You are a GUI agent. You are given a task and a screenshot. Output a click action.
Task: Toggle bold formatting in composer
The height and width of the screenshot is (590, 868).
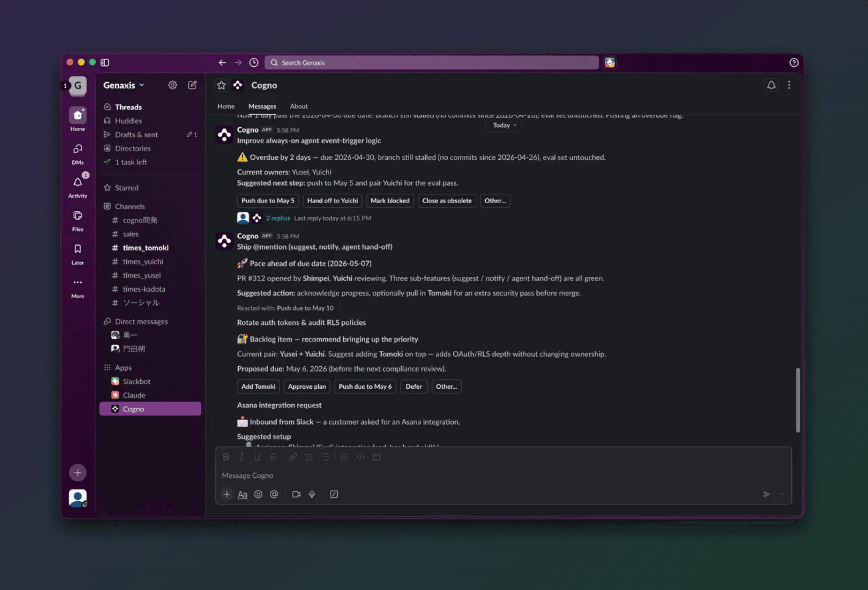226,457
